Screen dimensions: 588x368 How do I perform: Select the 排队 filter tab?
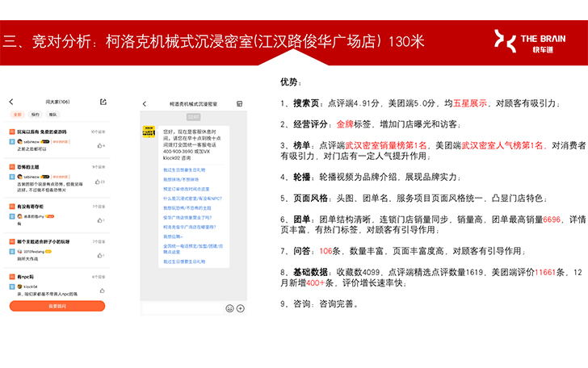pos(52,115)
